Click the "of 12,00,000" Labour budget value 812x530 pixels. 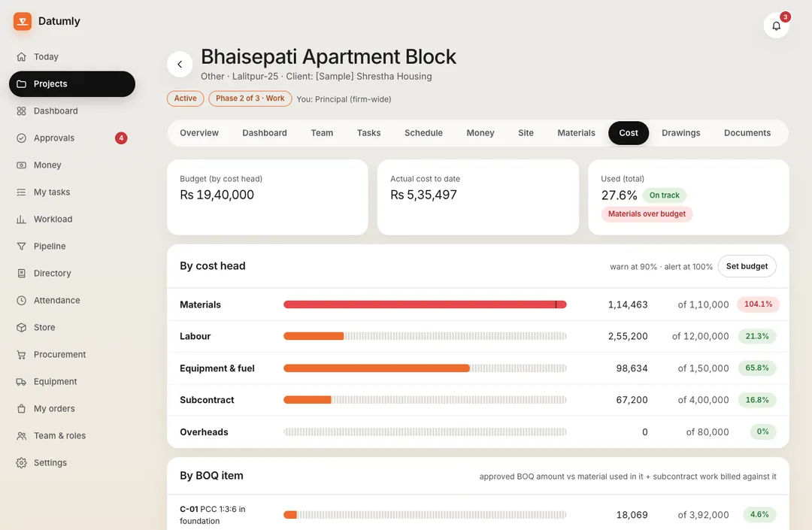pyautogui.click(x=700, y=336)
